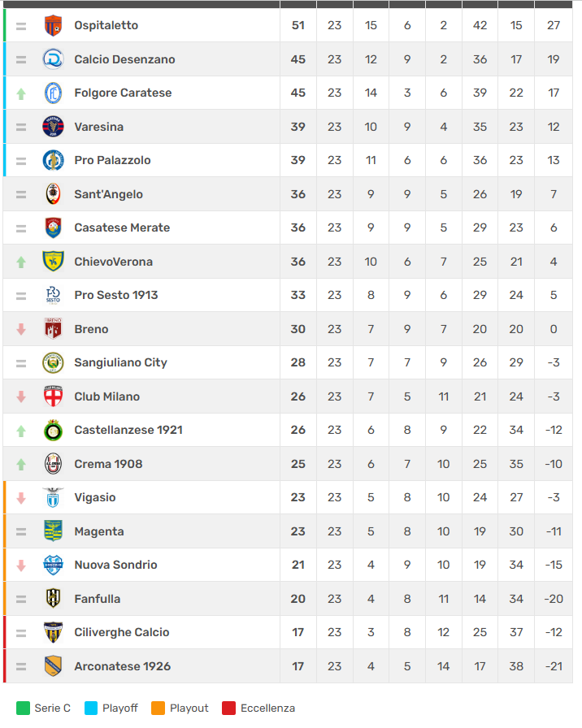Click the Club Milano shield logo
Screen dimensions: 582x728
53,396
